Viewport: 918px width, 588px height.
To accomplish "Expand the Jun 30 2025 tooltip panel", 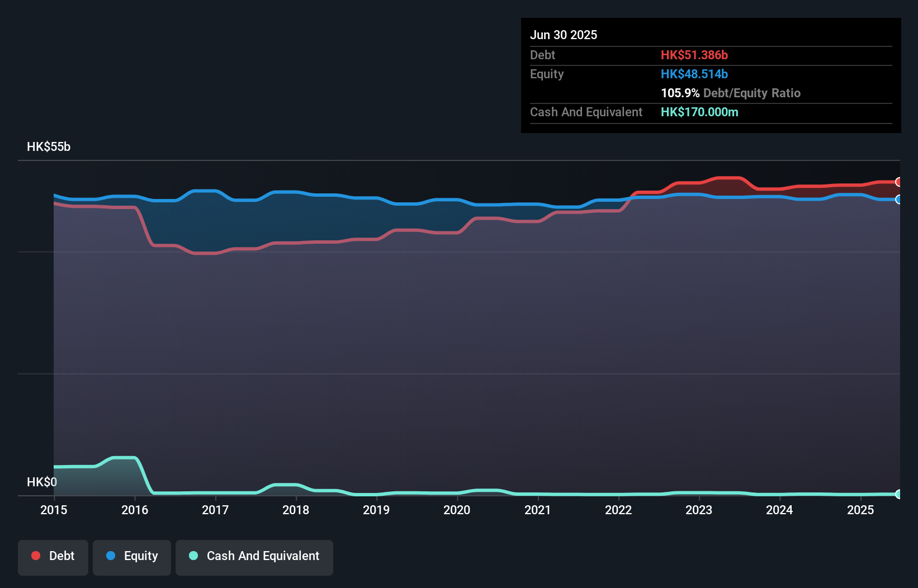I will [x=564, y=35].
